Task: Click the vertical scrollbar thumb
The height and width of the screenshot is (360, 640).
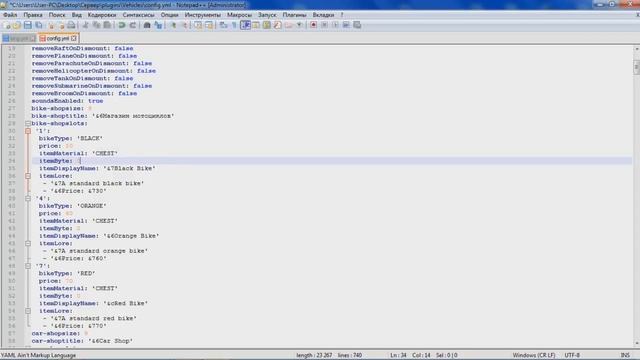Action: pos(636,67)
